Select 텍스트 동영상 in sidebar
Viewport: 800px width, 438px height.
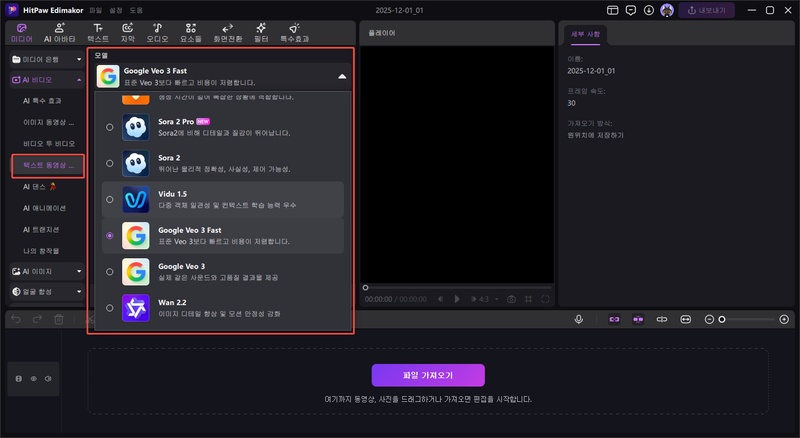tap(48, 166)
